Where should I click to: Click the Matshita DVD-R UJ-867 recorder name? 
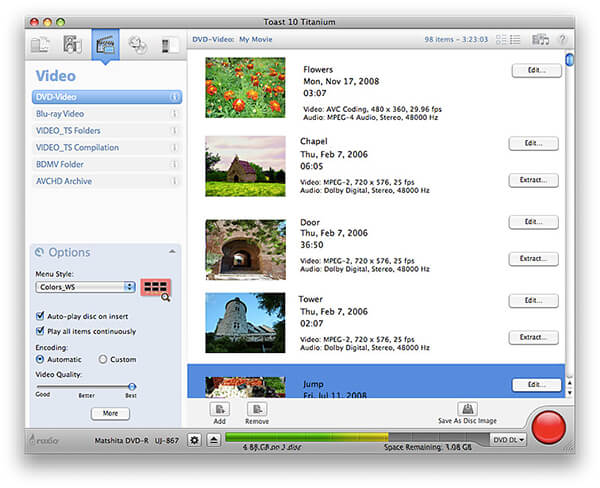pos(137,441)
